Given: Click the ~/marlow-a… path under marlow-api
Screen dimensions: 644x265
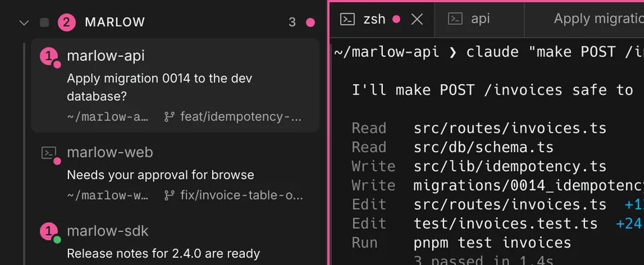Looking at the screenshot, I should (x=107, y=117).
